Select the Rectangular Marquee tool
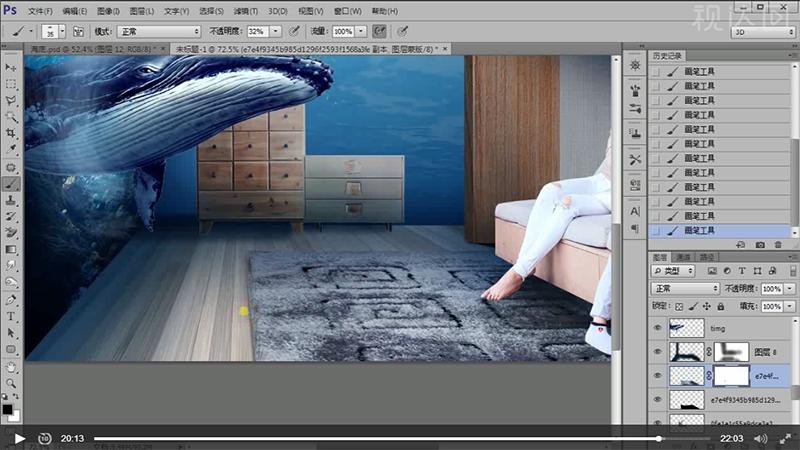The width and height of the screenshot is (800, 450). coord(11,84)
